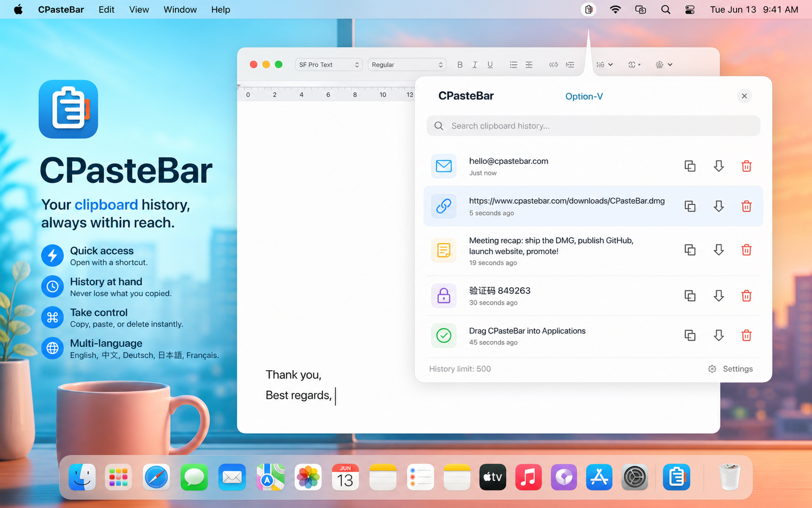Select the Drag CPasteBar into Applications text
This screenshot has width=812, height=508.
[527, 331]
